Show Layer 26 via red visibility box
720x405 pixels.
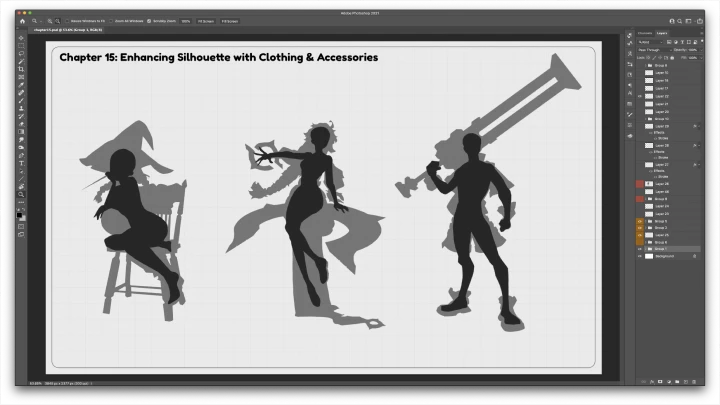(640, 184)
